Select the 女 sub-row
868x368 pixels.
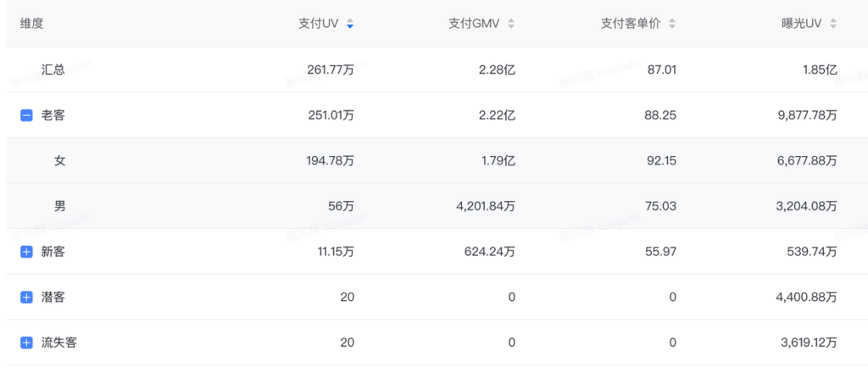[x=59, y=160]
